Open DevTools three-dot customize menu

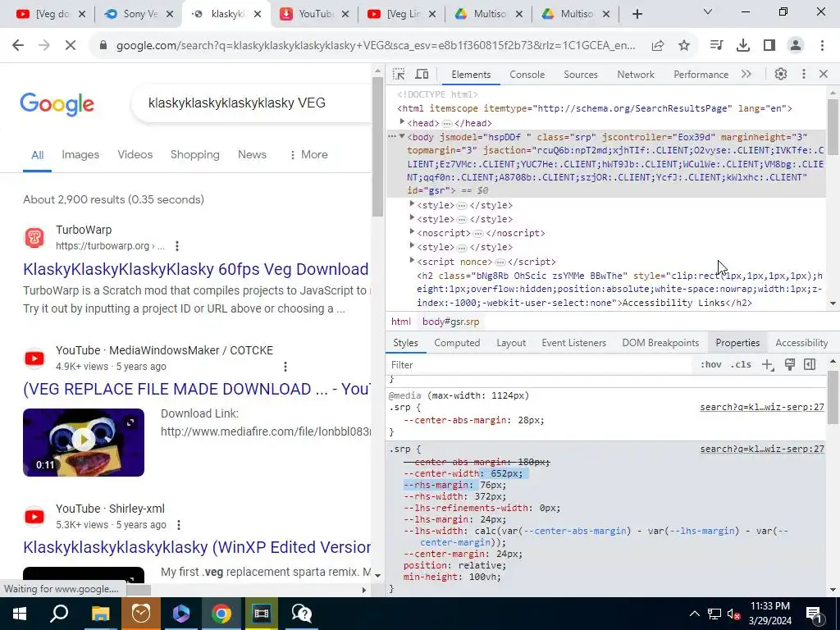coord(804,75)
